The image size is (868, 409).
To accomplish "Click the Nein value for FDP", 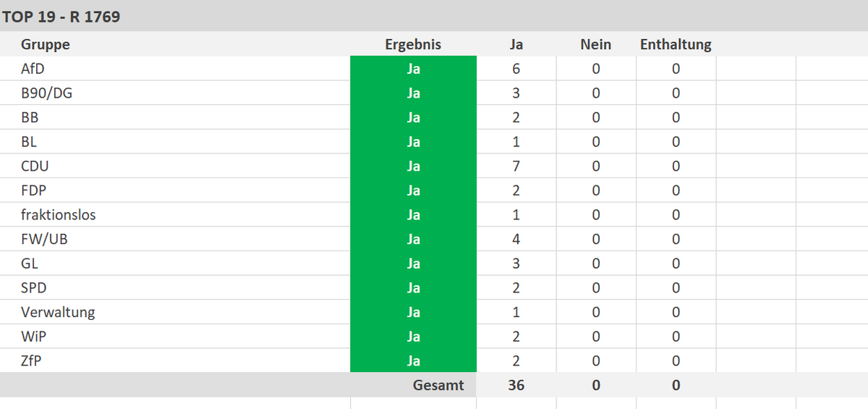I will [x=596, y=190].
